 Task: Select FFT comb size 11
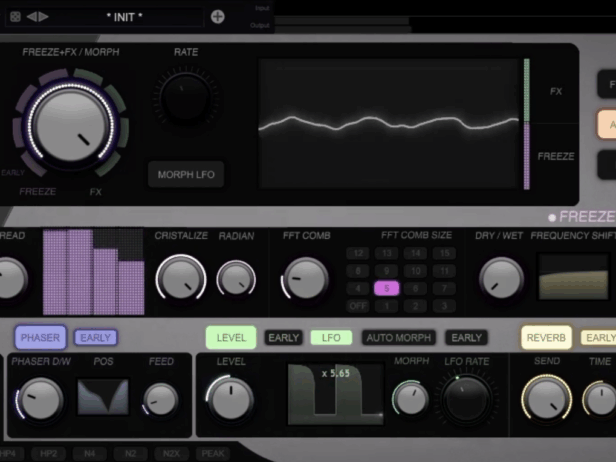444,271
